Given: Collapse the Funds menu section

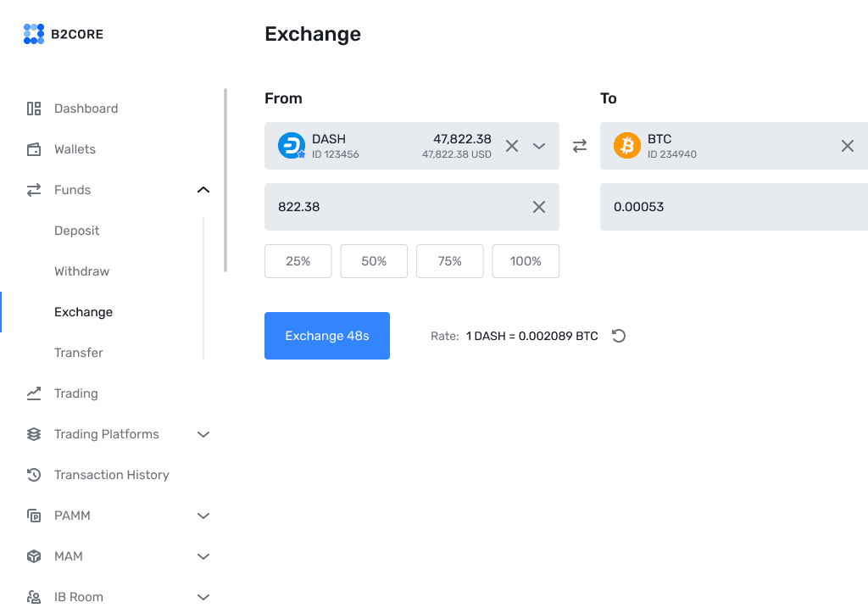Looking at the screenshot, I should pos(203,190).
